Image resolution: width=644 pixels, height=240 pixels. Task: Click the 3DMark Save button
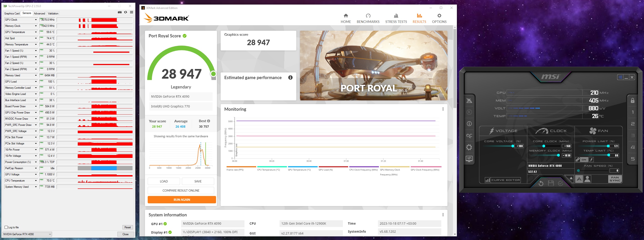point(198,181)
